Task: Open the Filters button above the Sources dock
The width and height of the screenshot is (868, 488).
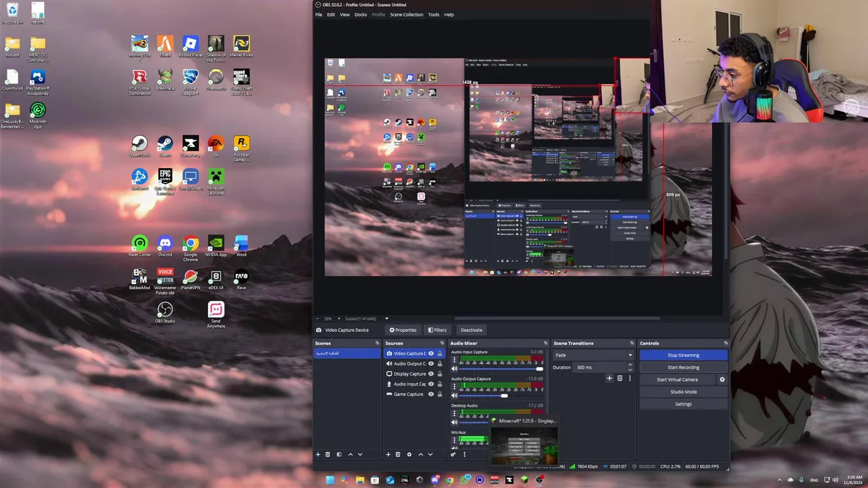Action: [437, 330]
